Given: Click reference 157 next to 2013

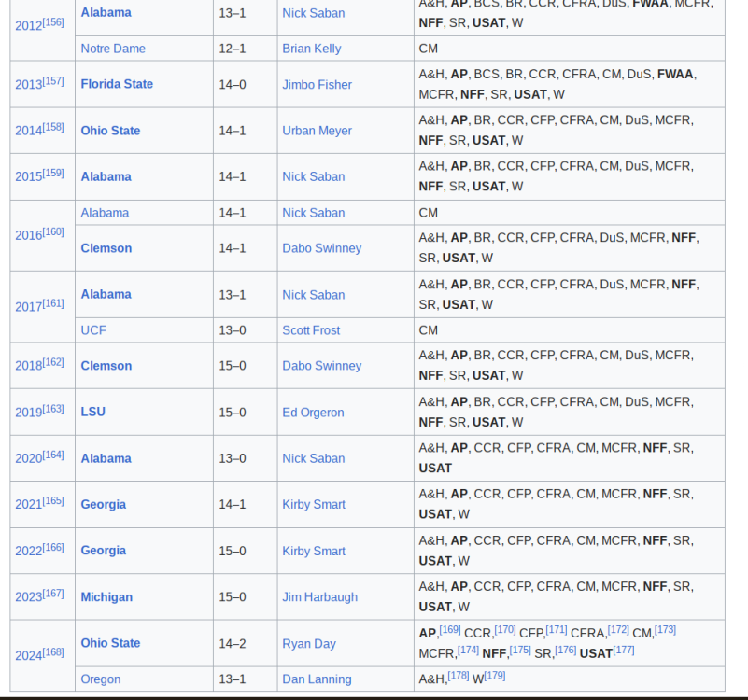Looking at the screenshot, I should [53, 81].
